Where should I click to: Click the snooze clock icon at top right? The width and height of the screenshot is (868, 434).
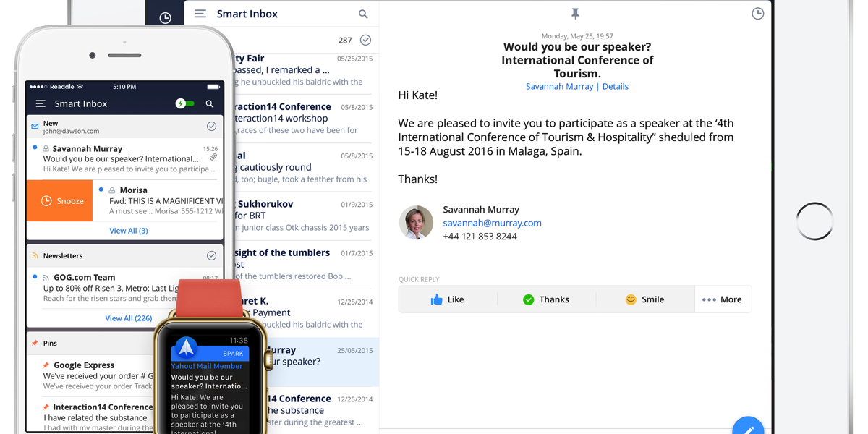point(757,14)
